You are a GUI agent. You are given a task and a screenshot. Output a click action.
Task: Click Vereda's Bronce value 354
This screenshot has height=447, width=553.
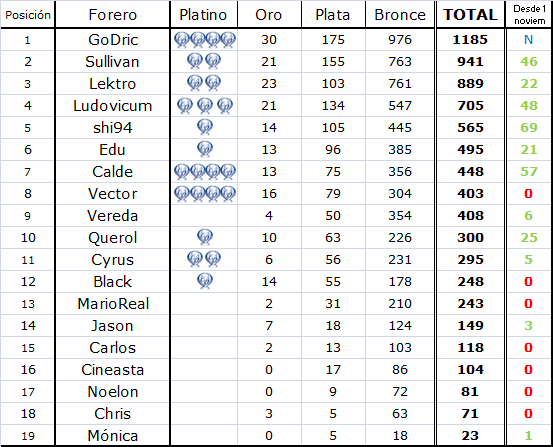coord(400,216)
